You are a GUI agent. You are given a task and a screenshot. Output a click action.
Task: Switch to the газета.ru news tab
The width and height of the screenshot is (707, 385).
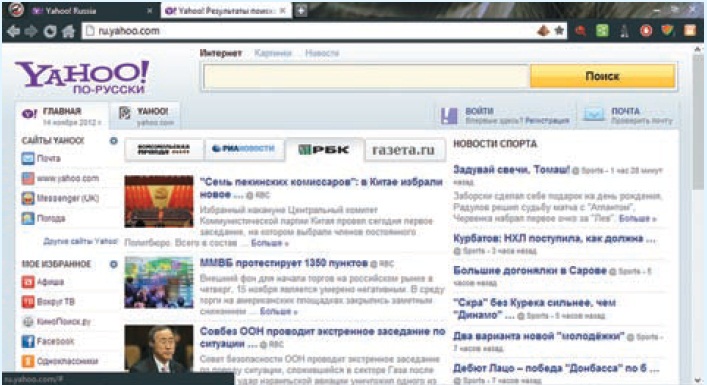[x=404, y=150]
